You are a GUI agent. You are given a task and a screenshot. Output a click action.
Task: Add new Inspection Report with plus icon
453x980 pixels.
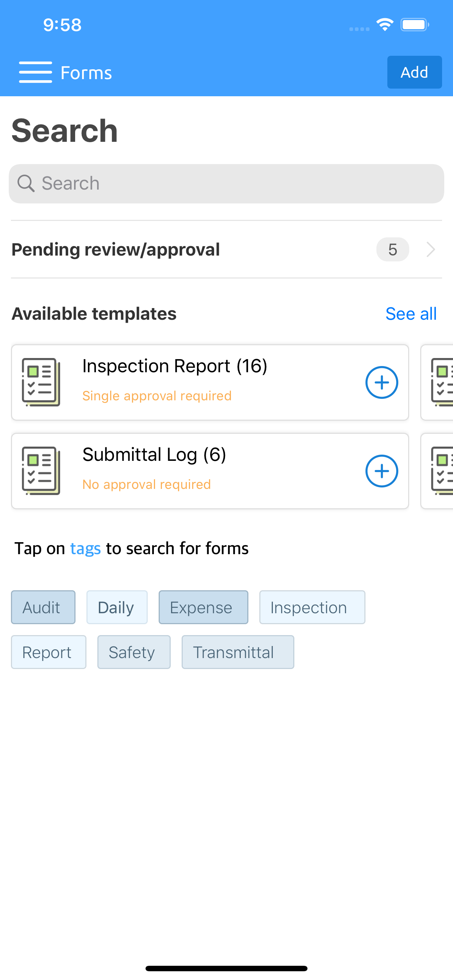(382, 382)
